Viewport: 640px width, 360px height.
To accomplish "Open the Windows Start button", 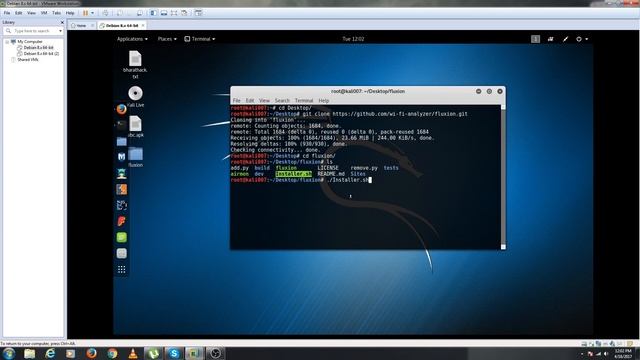I will (x=9, y=353).
